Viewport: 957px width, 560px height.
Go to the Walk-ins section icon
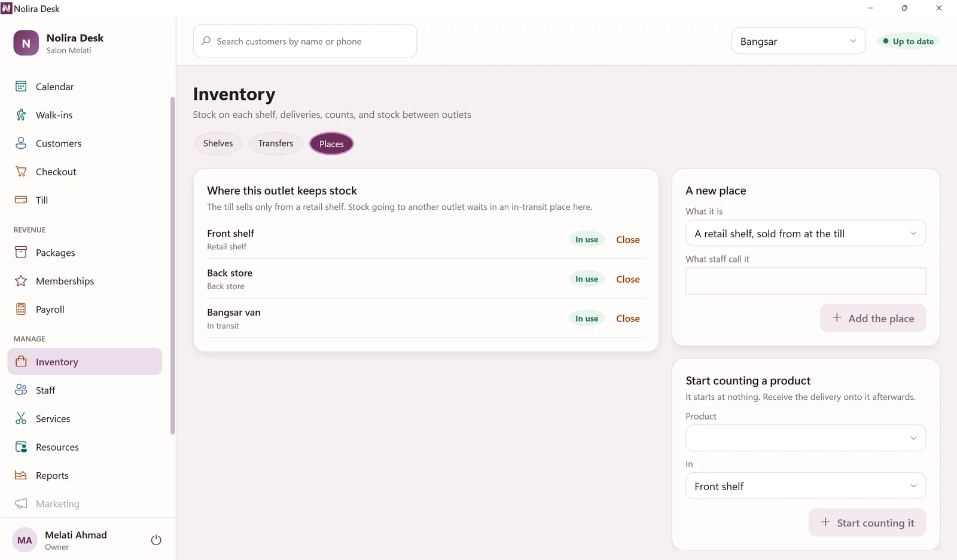[21, 115]
